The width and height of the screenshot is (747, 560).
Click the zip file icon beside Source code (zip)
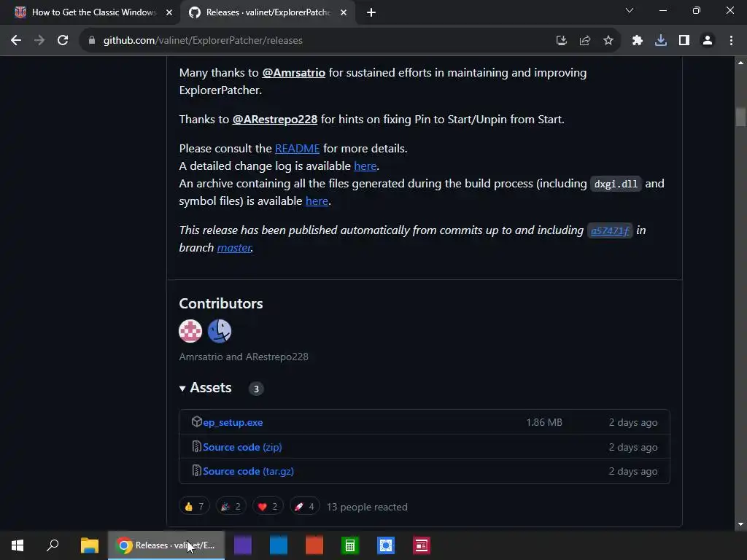[x=196, y=447]
